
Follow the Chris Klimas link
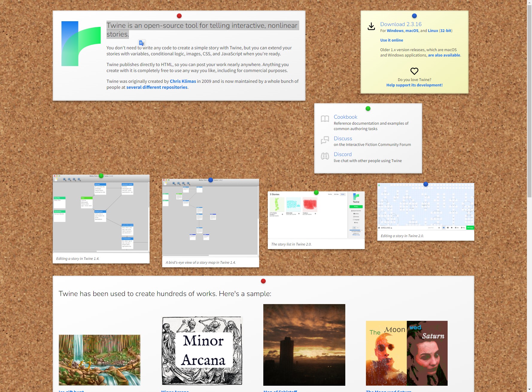(x=183, y=81)
